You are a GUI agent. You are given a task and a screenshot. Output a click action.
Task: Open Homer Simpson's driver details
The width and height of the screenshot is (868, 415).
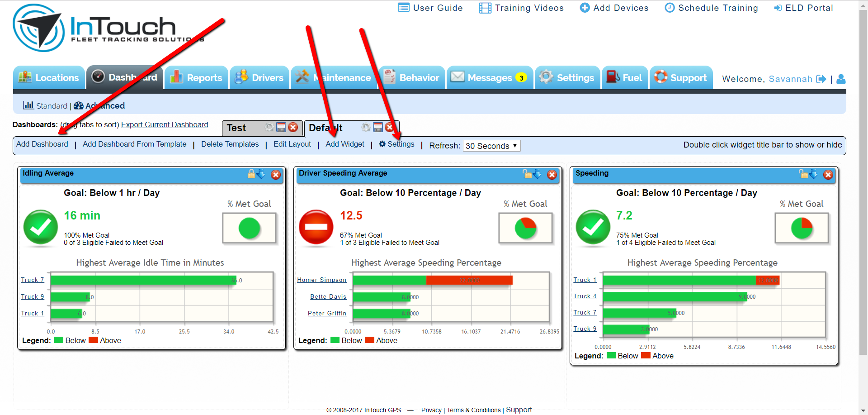coord(321,280)
